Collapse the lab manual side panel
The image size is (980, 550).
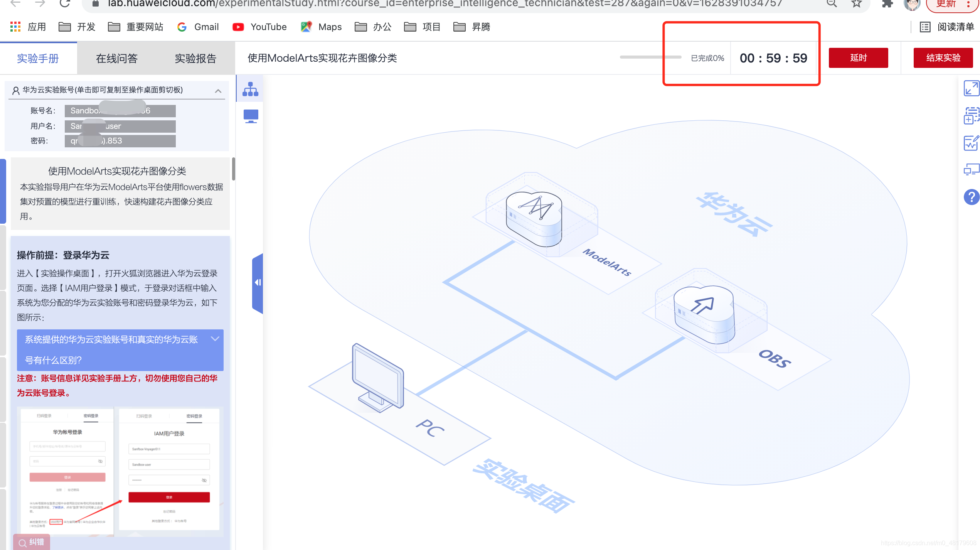(x=258, y=283)
